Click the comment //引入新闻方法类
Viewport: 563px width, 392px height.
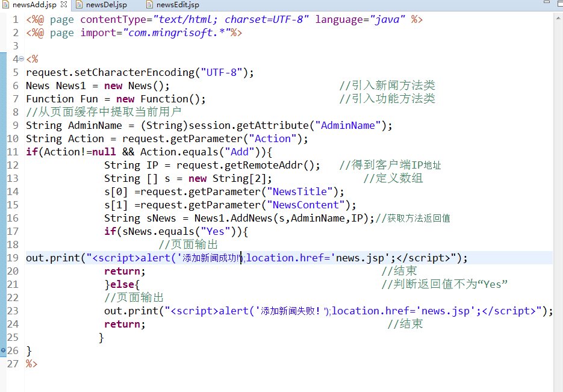[387, 86]
